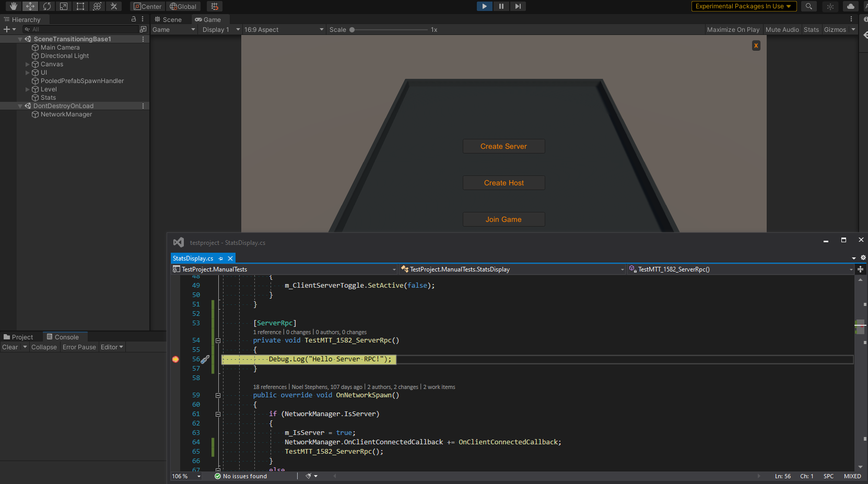
Task: Choose the Rect Transform tool
Action: pyautogui.click(x=80, y=6)
